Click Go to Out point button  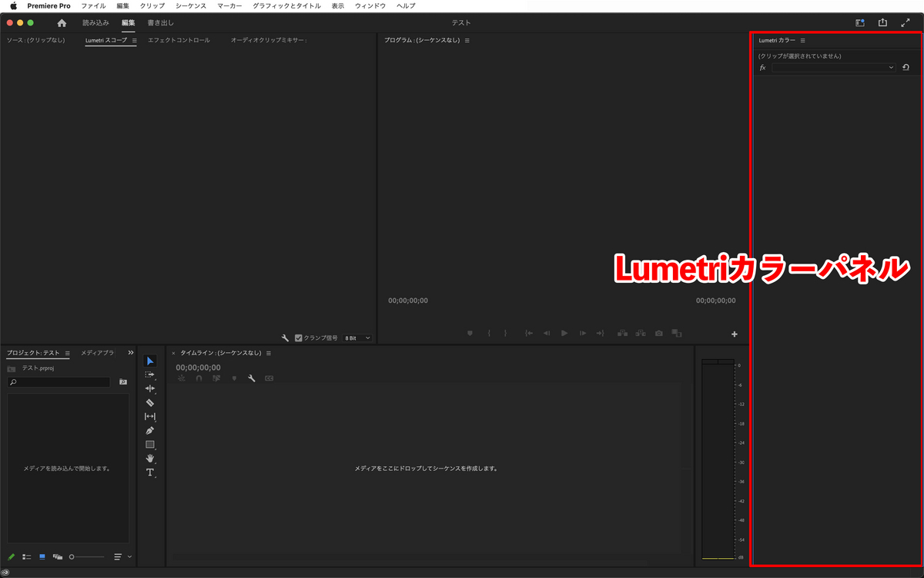pyautogui.click(x=600, y=334)
